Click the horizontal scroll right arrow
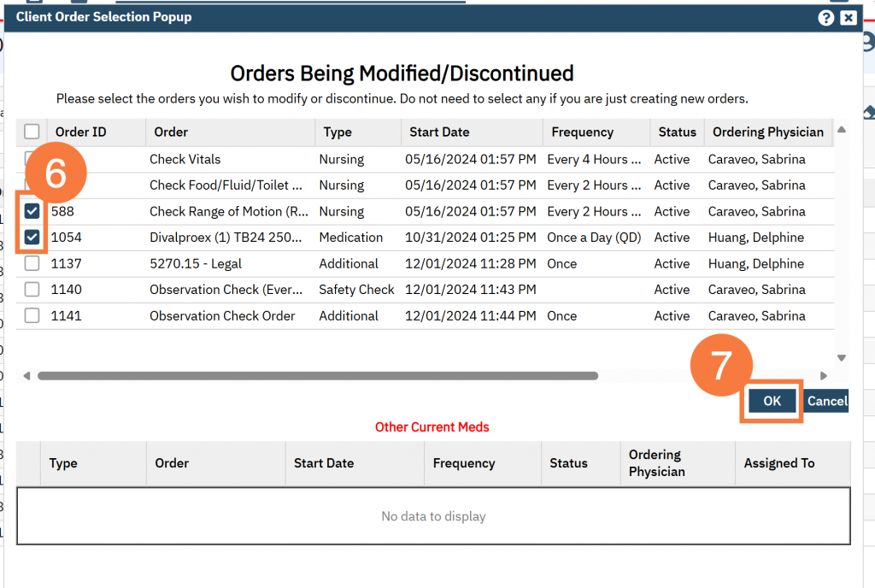Viewport: 875px width, 588px height. click(823, 375)
